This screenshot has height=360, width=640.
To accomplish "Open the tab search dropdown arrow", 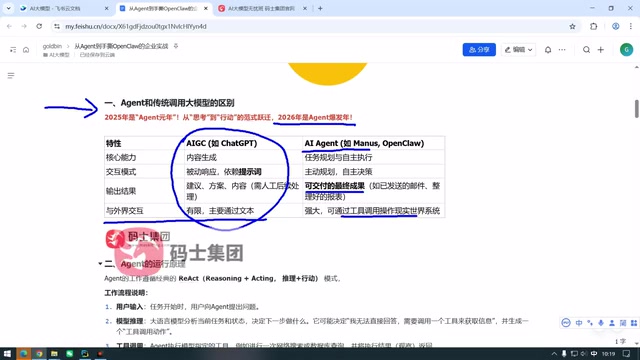I will (x=8, y=8).
